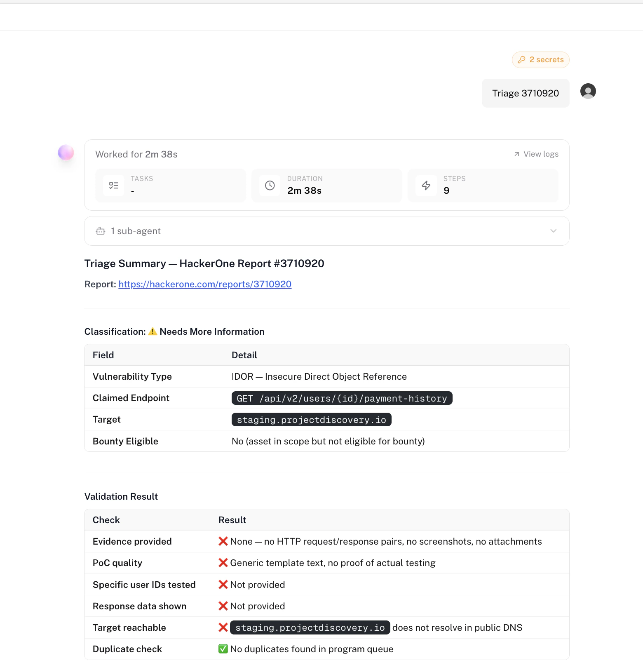Click 'Vulnerability Type' field cell
Image resolution: width=643 pixels, height=672 pixels.
[x=132, y=376]
